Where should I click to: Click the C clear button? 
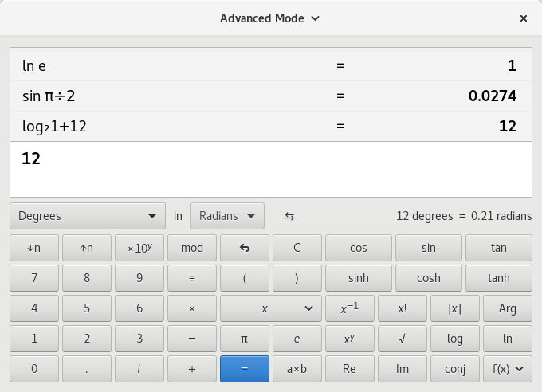[297, 248]
